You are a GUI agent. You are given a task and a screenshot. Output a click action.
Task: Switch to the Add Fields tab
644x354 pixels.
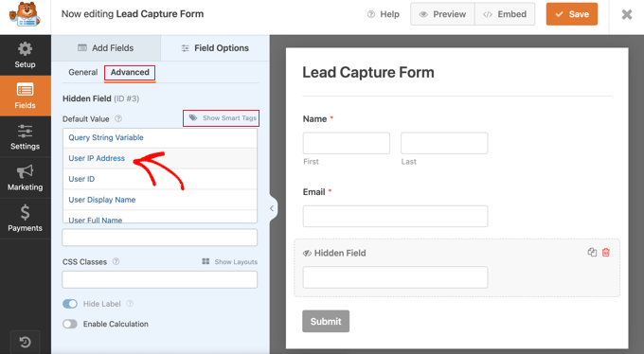coord(106,48)
